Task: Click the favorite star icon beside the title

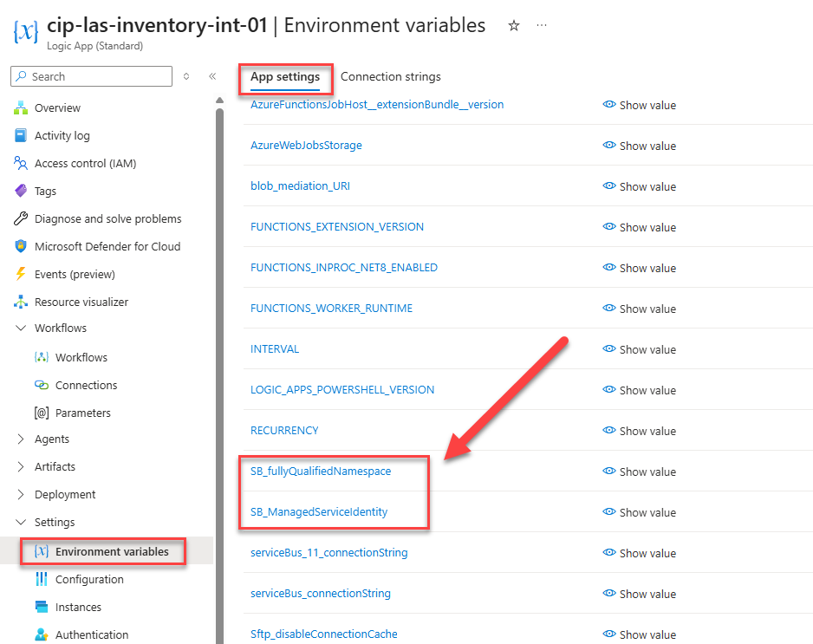Action: pos(513,25)
